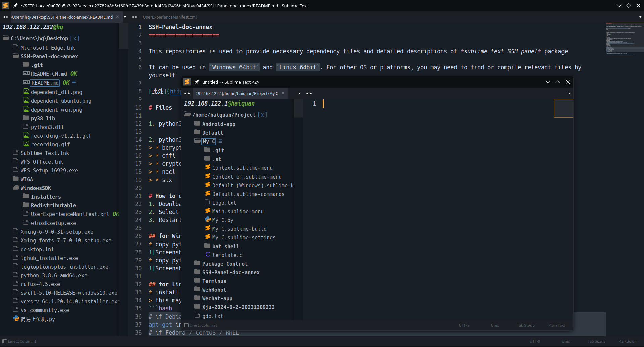The height and width of the screenshot is (347, 644).
Task: Open tab list dropdown at right of second window
Action: pyautogui.click(x=570, y=93)
